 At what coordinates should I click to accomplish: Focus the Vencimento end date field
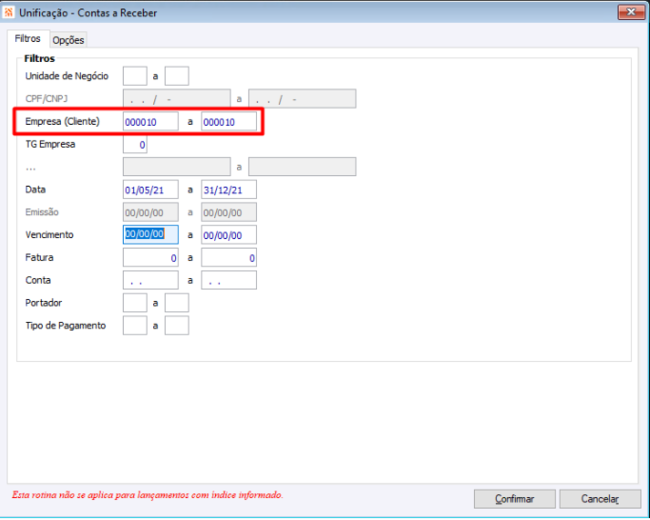click(x=229, y=235)
